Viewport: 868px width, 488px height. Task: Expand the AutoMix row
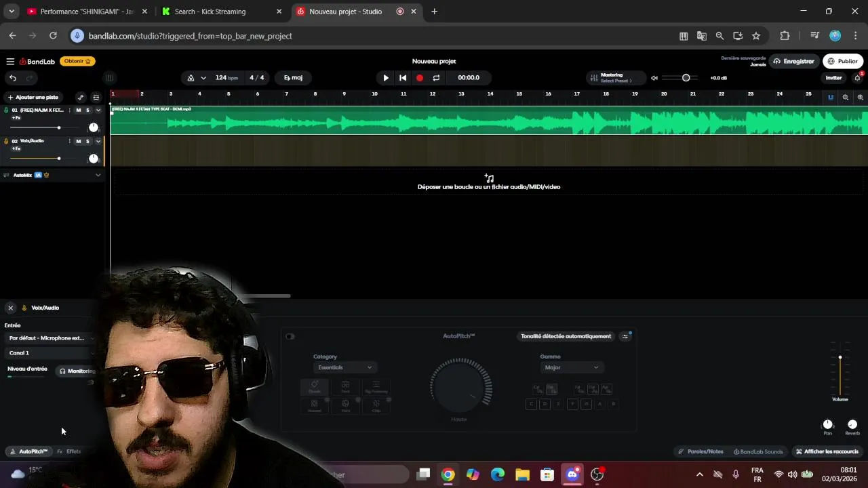(98, 175)
